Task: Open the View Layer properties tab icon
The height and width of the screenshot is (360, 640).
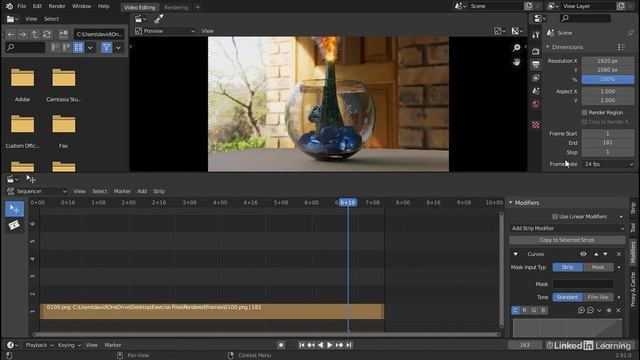Action: (536, 78)
